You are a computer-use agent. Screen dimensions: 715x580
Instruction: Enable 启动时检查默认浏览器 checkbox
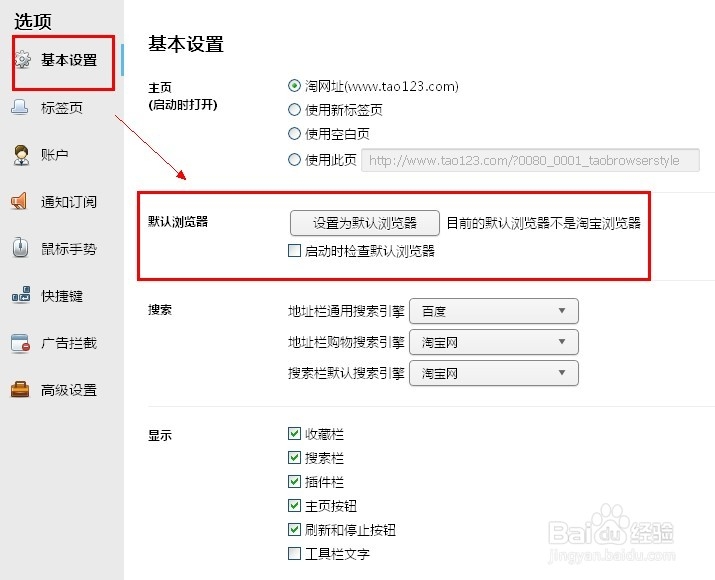pos(295,250)
